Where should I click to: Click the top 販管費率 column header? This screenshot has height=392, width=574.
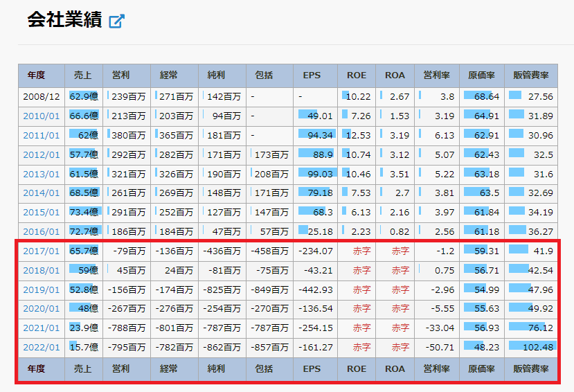point(531,75)
